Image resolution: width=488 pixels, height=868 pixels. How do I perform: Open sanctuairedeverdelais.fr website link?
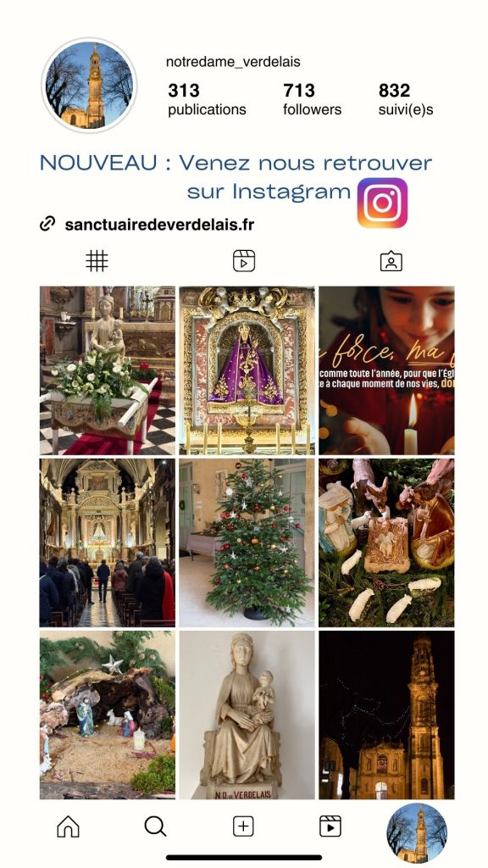(159, 224)
